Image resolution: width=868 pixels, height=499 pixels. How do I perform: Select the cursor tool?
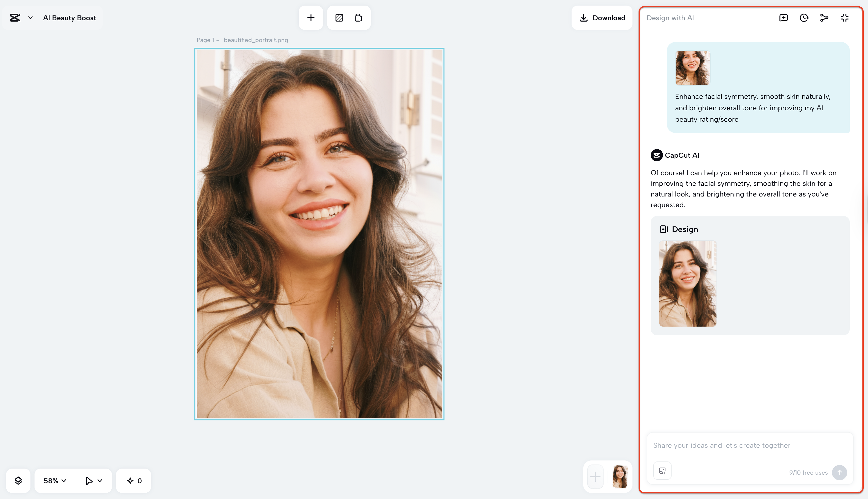point(89,480)
